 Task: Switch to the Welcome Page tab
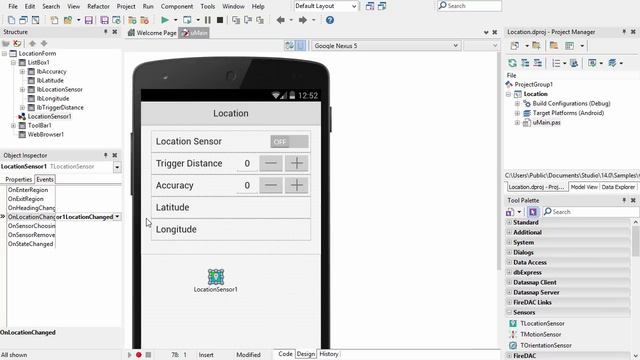click(x=152, y=33)
